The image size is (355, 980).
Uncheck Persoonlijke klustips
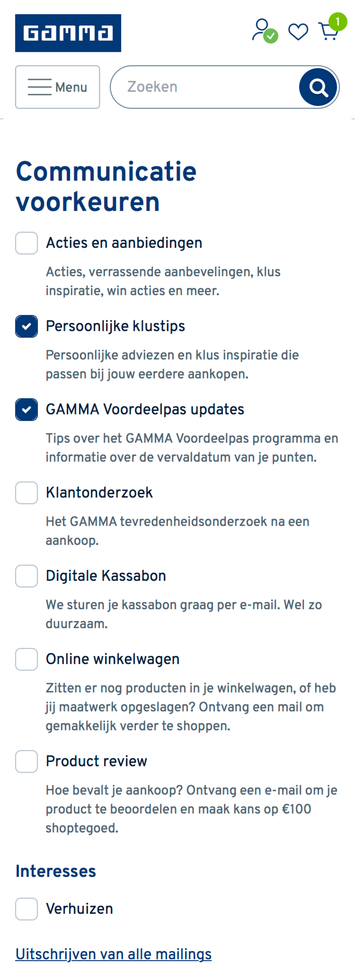(26, 326)
